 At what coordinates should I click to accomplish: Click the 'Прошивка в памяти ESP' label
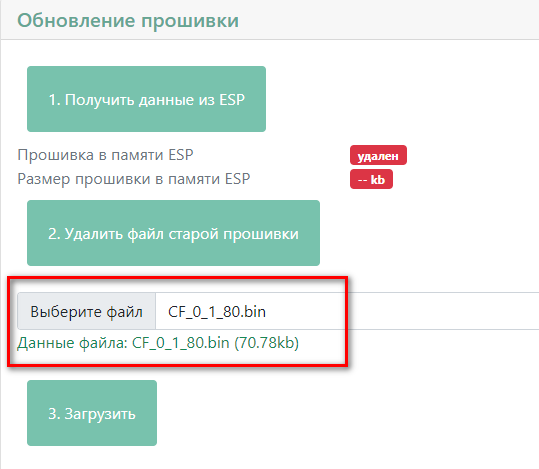click(105, 155)
